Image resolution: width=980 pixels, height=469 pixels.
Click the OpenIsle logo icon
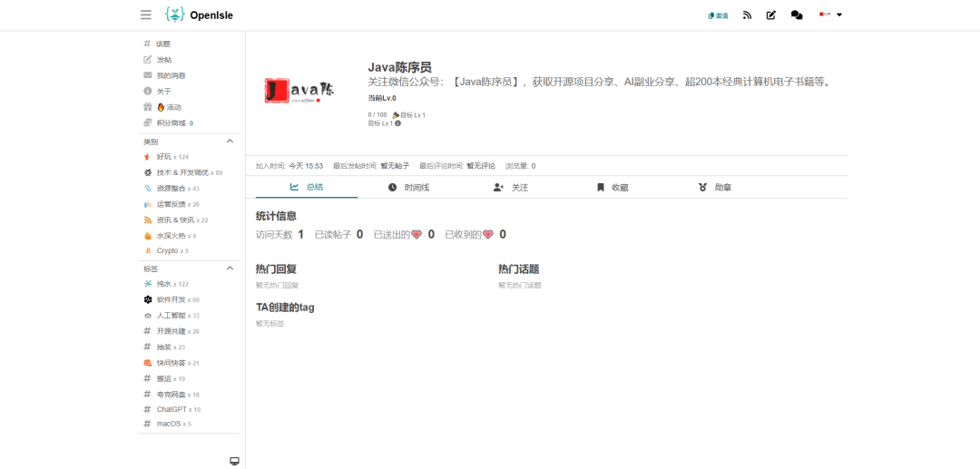tap(174, 15)
